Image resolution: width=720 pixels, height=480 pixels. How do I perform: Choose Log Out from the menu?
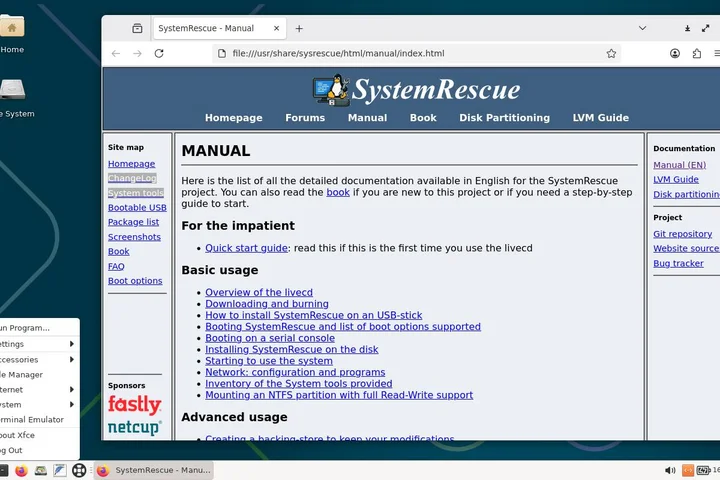point(39,451)
